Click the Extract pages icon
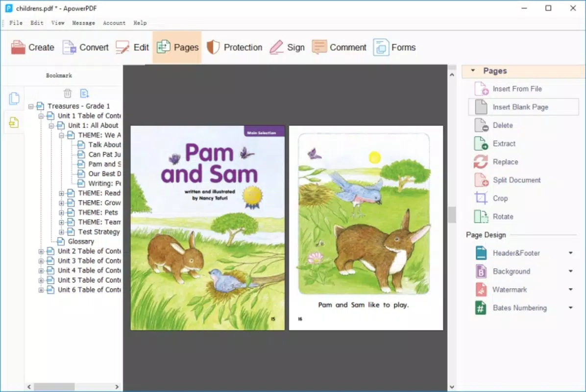This screenshot has height=392, width=586. [x=481, y=144]
